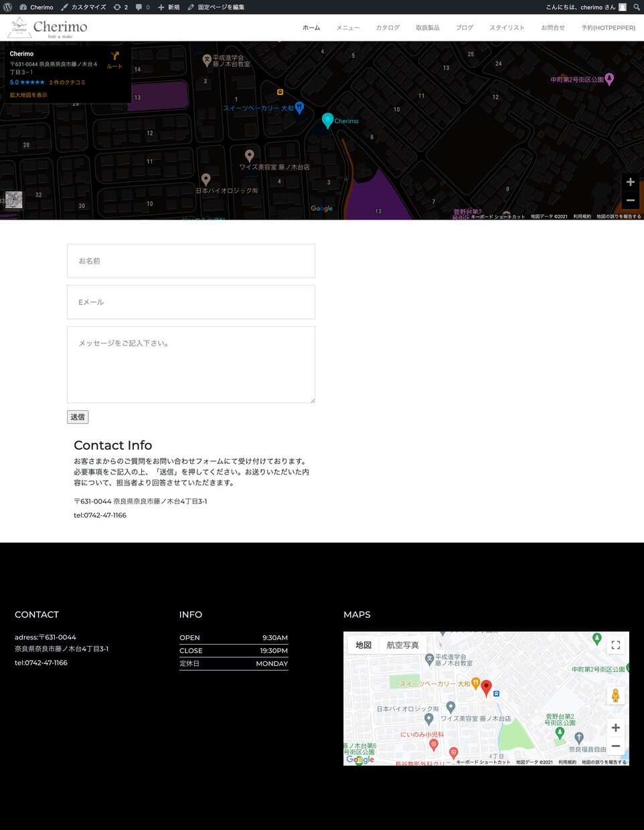Screen dimensions: 644x830
Task: Add new content via 新規
Action: [x=169, y=7]
